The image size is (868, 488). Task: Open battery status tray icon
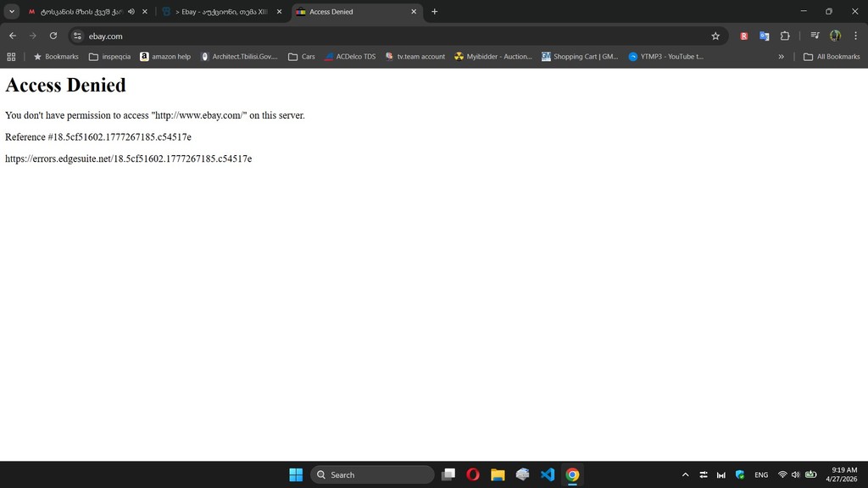811,474
